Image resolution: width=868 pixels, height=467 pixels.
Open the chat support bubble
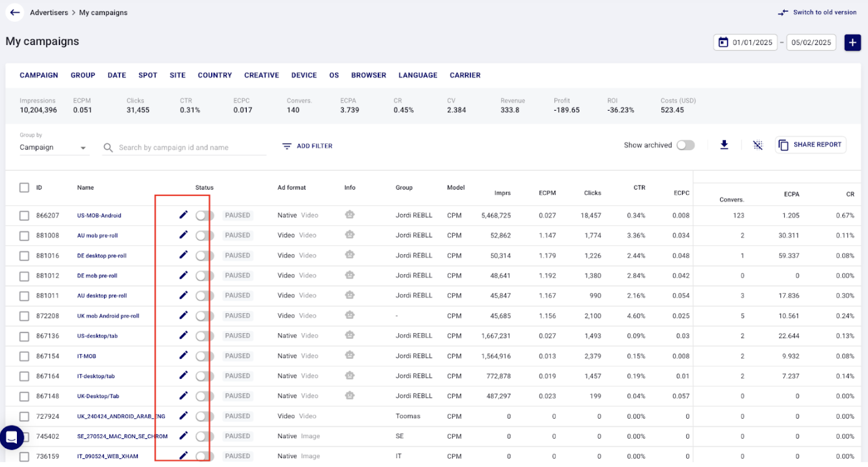point(11,438)
